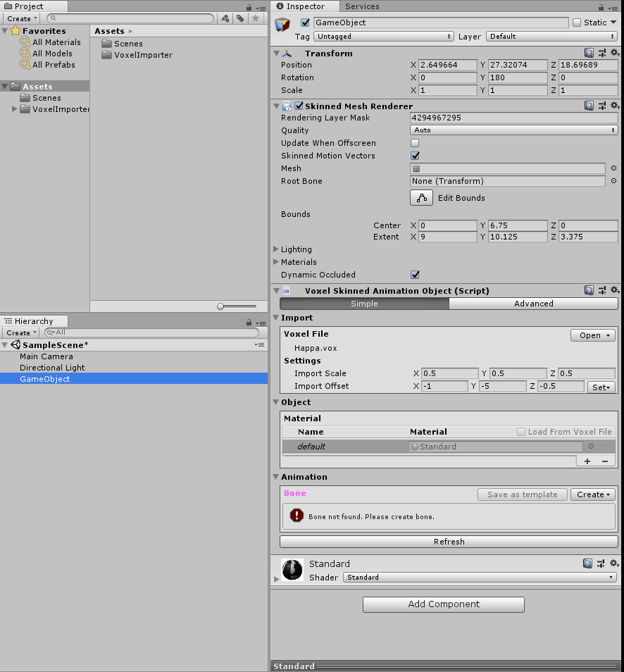This screenshot has height=672, width=624.
Task: Enable the Static checkbox
Action: point(577,23)
